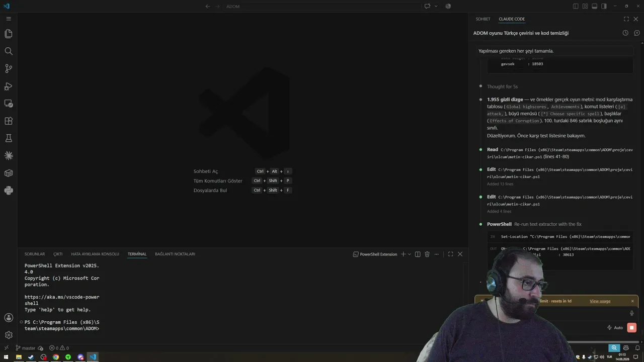Open the Python extension view
The height and width of the screenshot is (362, 644).
tap(9, 191)
